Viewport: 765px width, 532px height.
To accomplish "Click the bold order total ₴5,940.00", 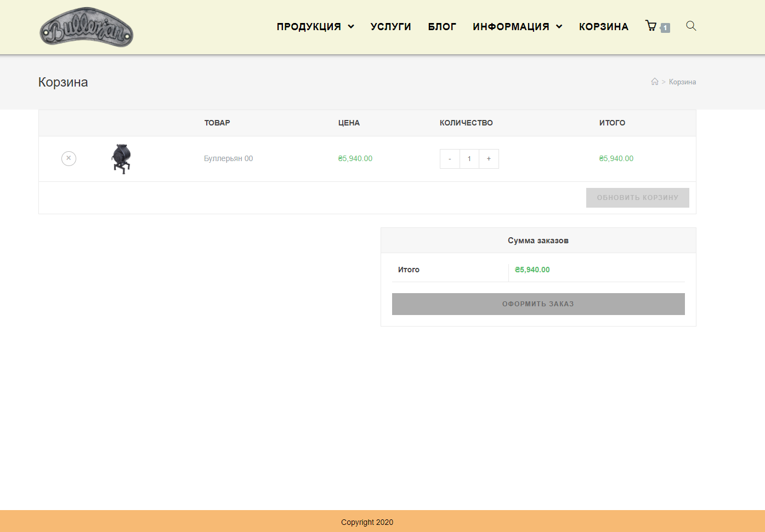I will tap(532, 270).
